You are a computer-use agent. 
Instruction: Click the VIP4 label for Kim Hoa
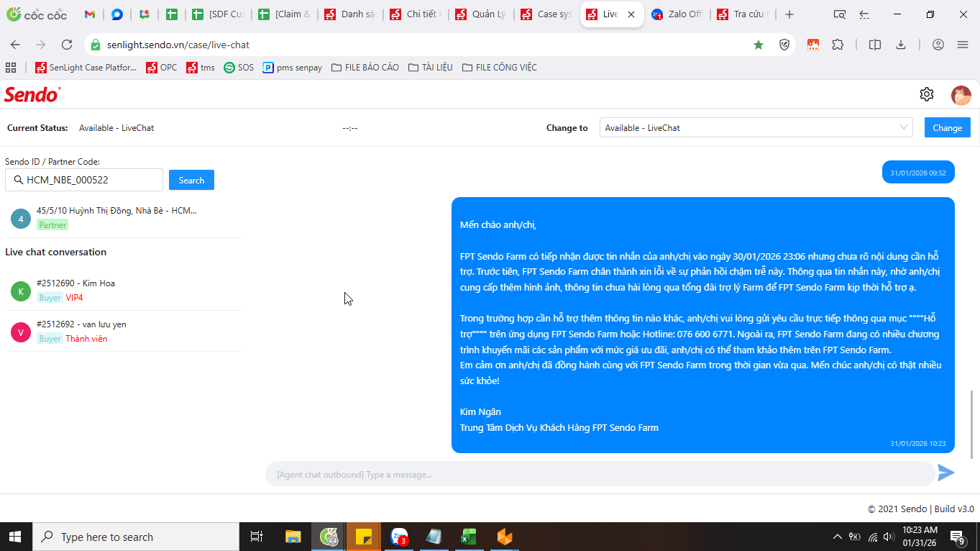(x=74, y=297)
